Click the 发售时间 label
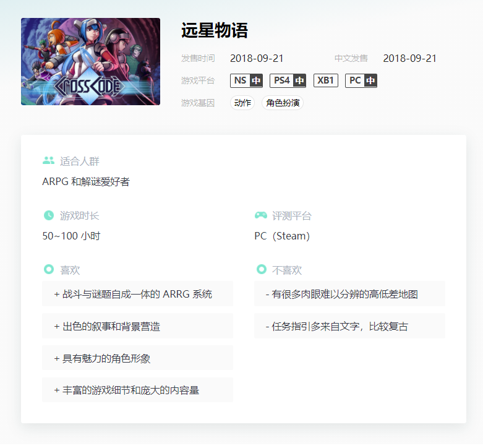The image size is (483, 448). [198, 58]
